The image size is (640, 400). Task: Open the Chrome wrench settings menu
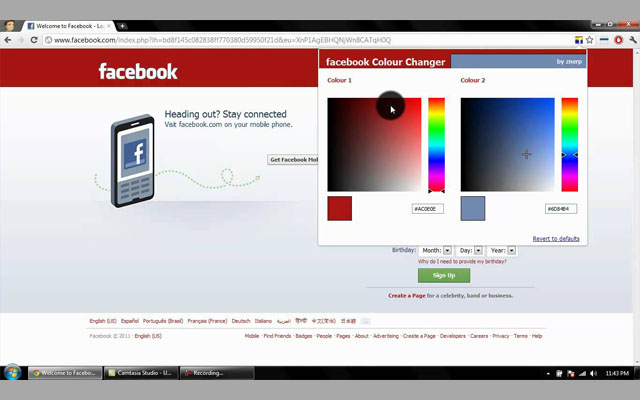pyautogui.click(x=632, y=40)
